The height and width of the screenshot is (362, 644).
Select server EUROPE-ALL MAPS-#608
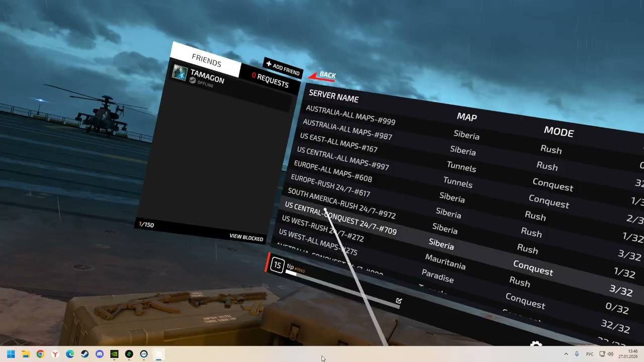click(x=333, y=171)
